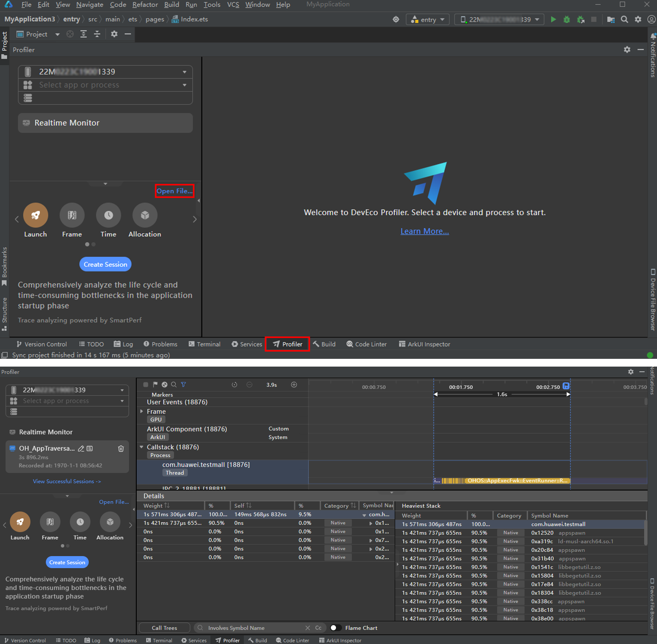Image resolution: width=657 pixels, height=644 pixels.
Task: Click the blue filter icon in timeline toolbar
Action: click(183, 385)
